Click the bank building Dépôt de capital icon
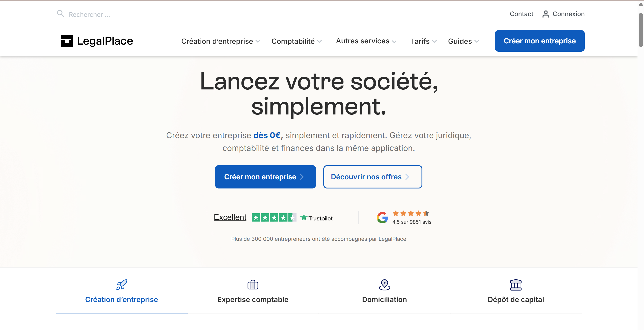The image size is (644, 330). (515, 285)
